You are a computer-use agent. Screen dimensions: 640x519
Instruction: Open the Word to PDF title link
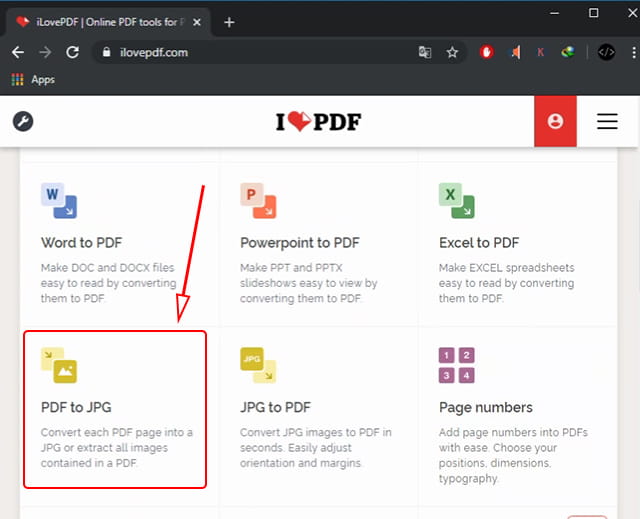click(x=82, y=242)
